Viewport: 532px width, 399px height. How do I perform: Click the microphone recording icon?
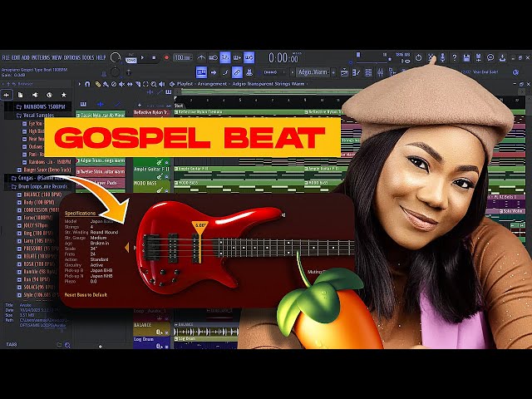coord(442,57)
